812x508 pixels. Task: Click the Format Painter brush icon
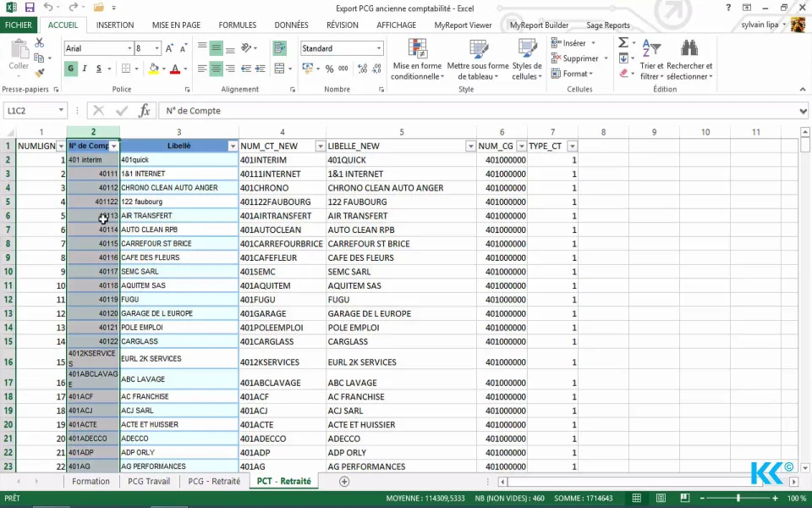pyautogui.click(x=40, y=73)
